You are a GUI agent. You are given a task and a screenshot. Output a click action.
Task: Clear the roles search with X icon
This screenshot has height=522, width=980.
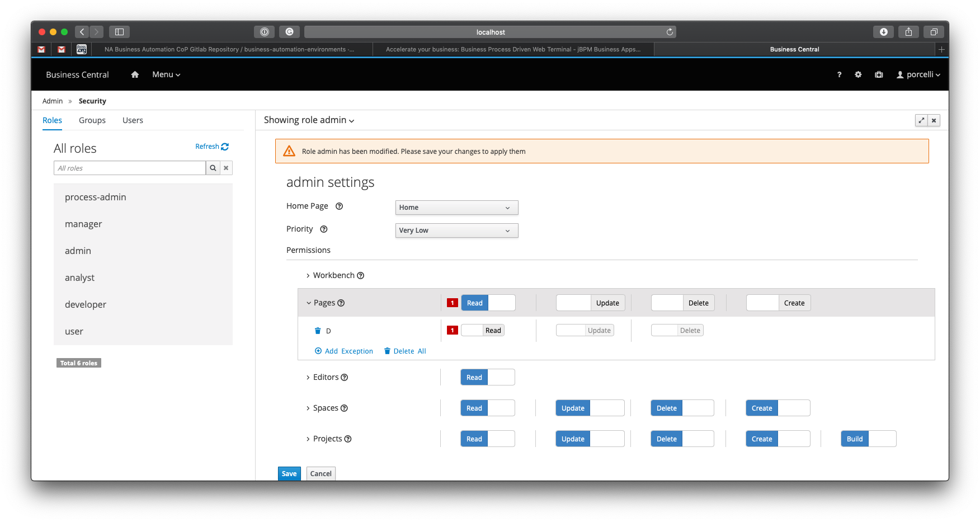pos(226,168)
